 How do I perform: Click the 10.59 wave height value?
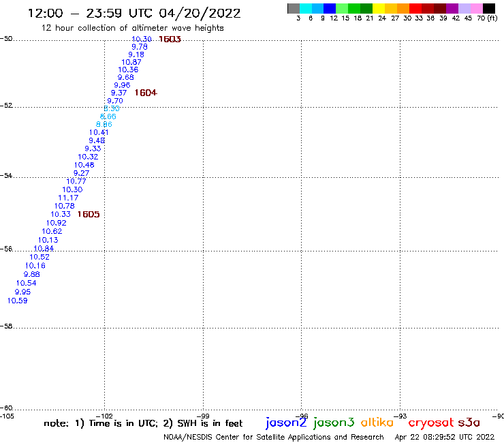click(17, 301)
